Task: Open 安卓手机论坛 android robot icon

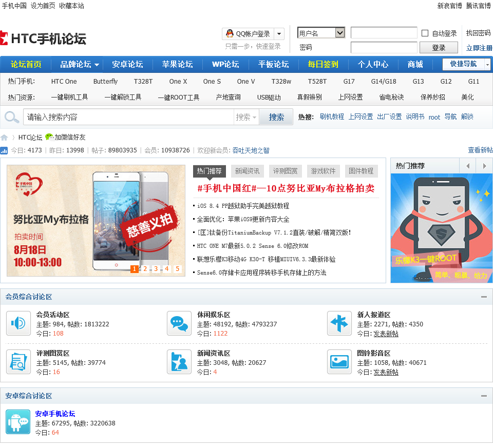Action: [x=18, y=422]
